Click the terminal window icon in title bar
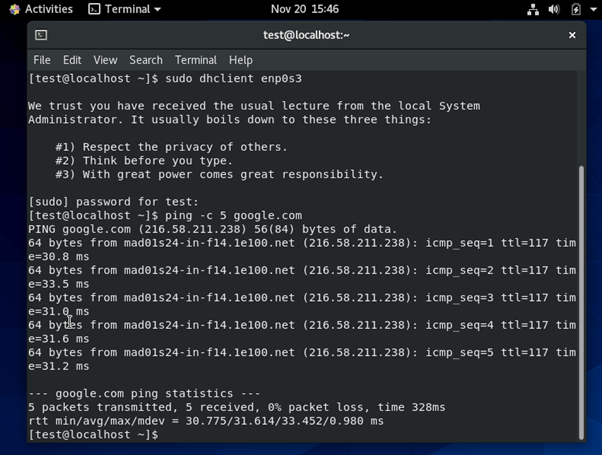Viewport: 602px width, 455px height. coord(41,35)
